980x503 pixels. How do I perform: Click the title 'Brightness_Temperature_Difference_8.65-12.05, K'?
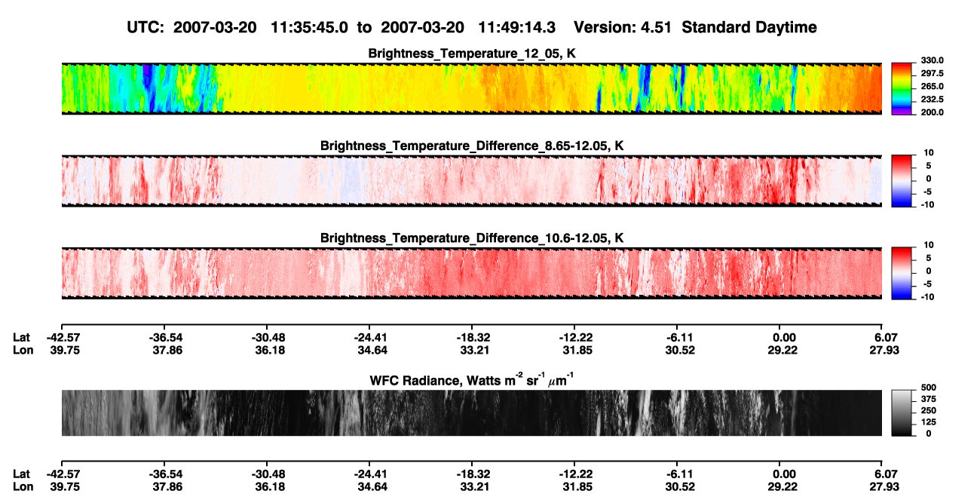[472, 146]
